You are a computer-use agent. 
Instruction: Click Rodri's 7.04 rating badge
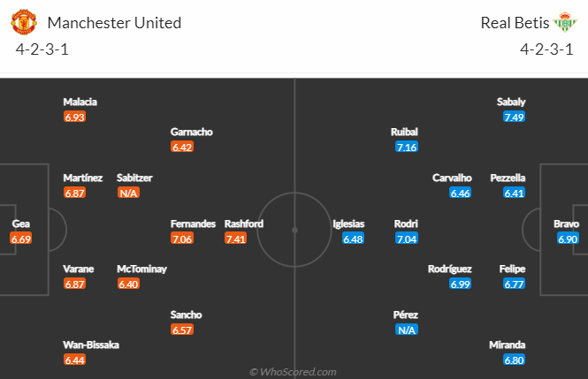tap(407, 239)
